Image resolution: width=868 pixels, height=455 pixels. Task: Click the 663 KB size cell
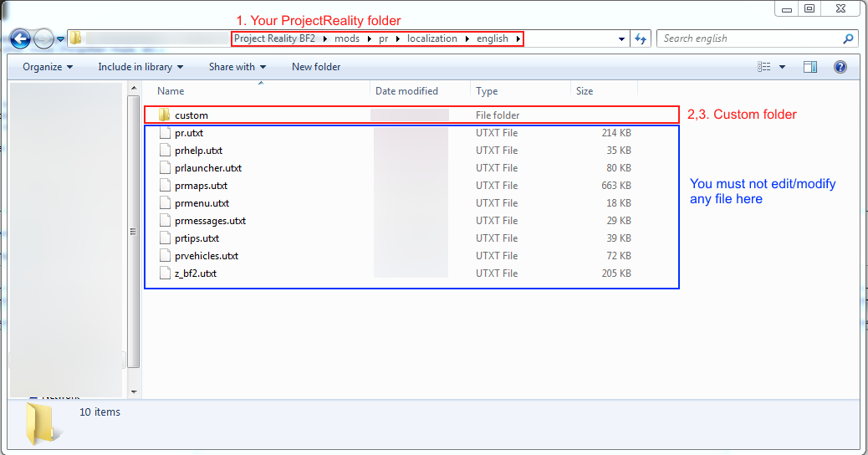616,186
